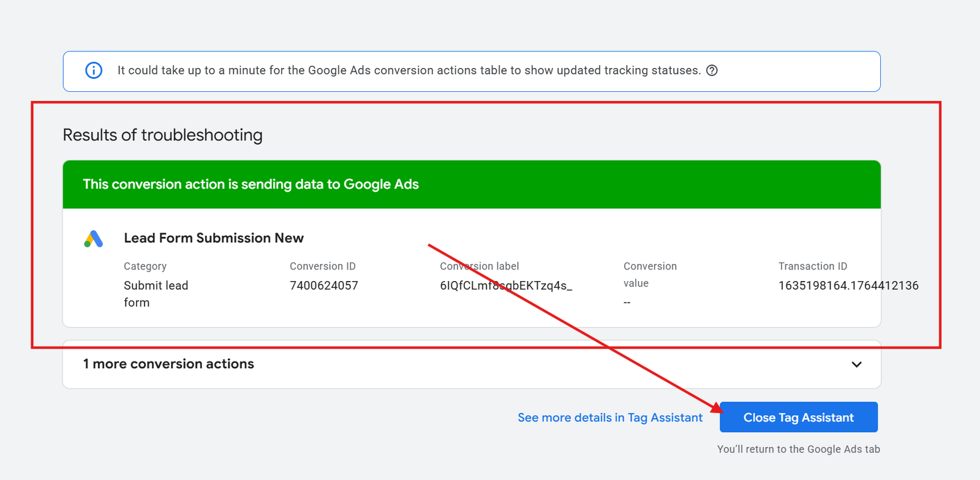Screen dimensions: 980x480
Task: Click the Lead Form Submission New title
Action: (x=214, y=238)
